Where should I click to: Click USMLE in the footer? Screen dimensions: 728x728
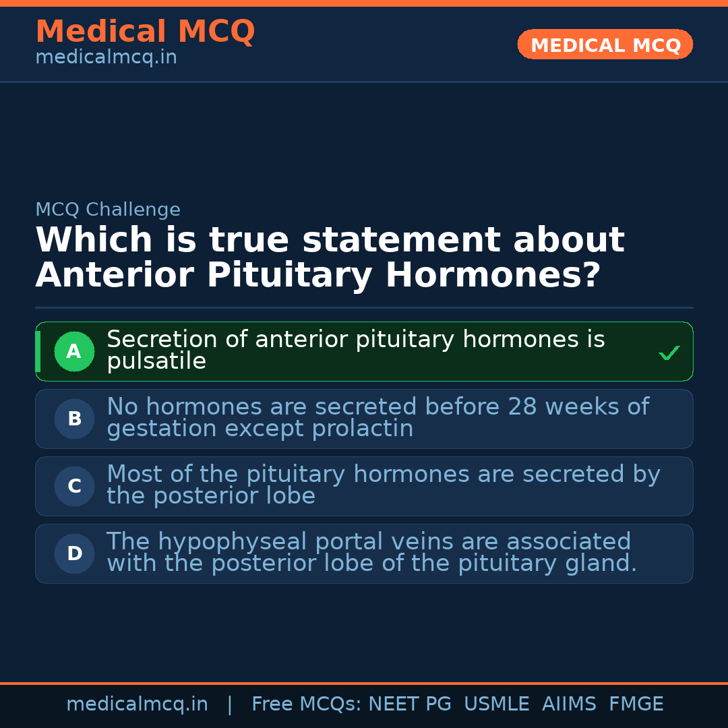[497, 704]
